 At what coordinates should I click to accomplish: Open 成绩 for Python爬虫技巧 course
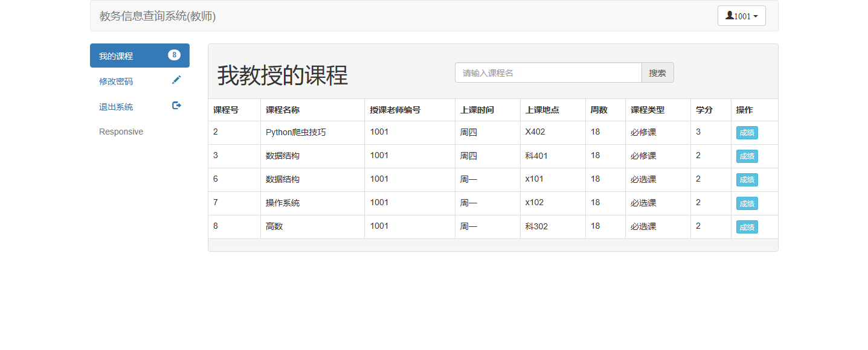747,133
